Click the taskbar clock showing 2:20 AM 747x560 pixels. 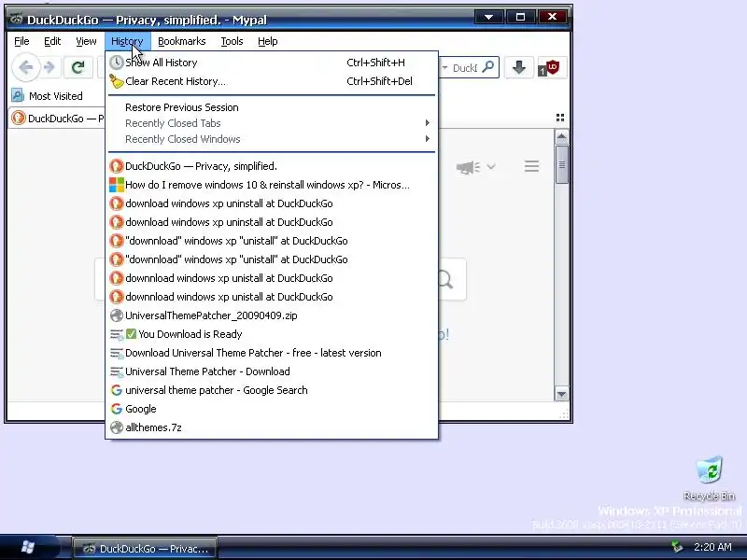tap(712, 547)
